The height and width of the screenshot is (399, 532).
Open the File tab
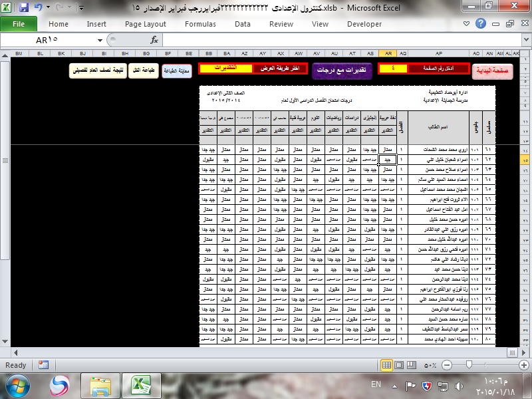(19, 24)
